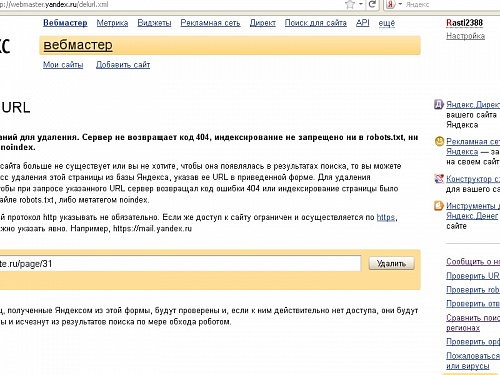Image resolution: width=500 pixels, height=375 pixels.
Task: Open the Пожаловаться или вирусы link
Action: (473, 361)
